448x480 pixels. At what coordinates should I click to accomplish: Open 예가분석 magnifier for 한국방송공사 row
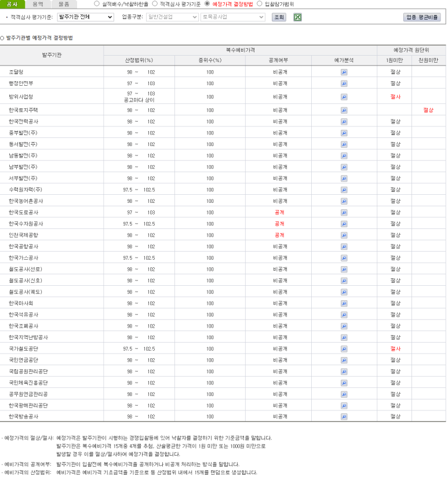(344, 417)
